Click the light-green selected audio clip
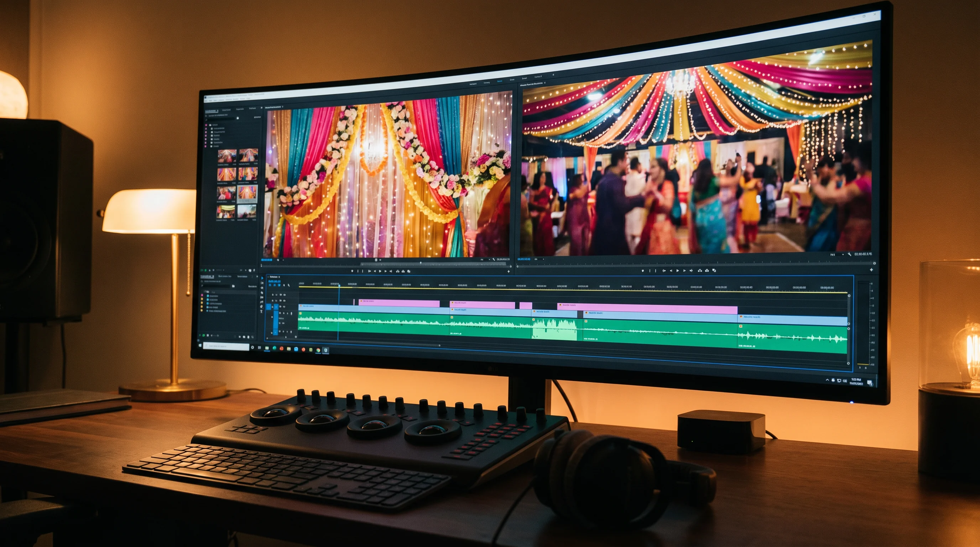This screenshot has width=980, height=547. [554, 329]
